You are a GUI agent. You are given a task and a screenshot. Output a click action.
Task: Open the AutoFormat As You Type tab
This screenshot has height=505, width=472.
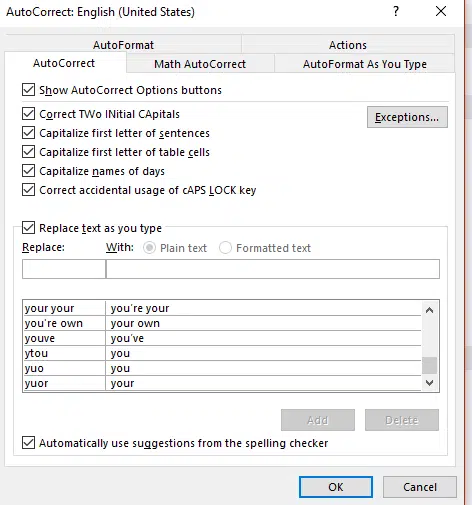coord(365,64)
